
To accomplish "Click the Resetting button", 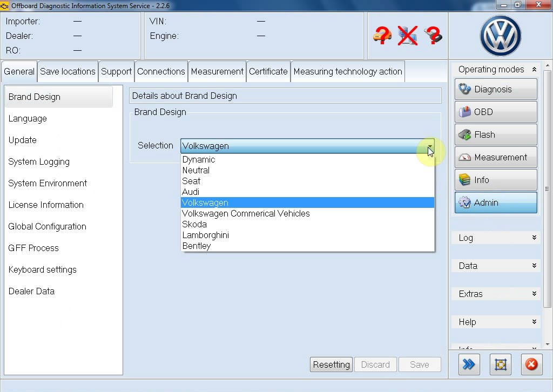I will [331, 364].
